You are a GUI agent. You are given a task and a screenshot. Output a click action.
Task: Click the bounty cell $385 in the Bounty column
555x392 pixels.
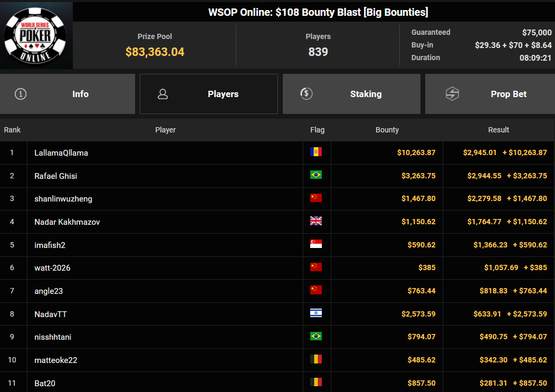tap(427, 267)
